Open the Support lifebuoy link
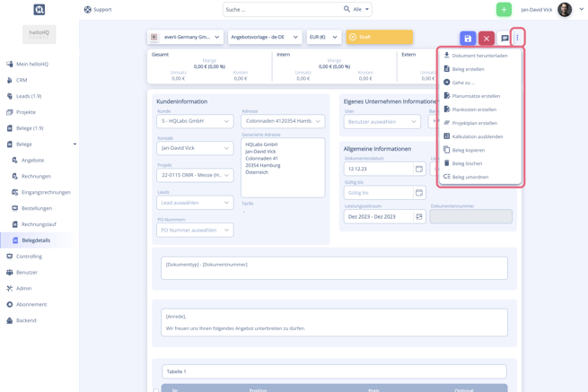Screen dimensions: 588x392 [x=98, y=10]
